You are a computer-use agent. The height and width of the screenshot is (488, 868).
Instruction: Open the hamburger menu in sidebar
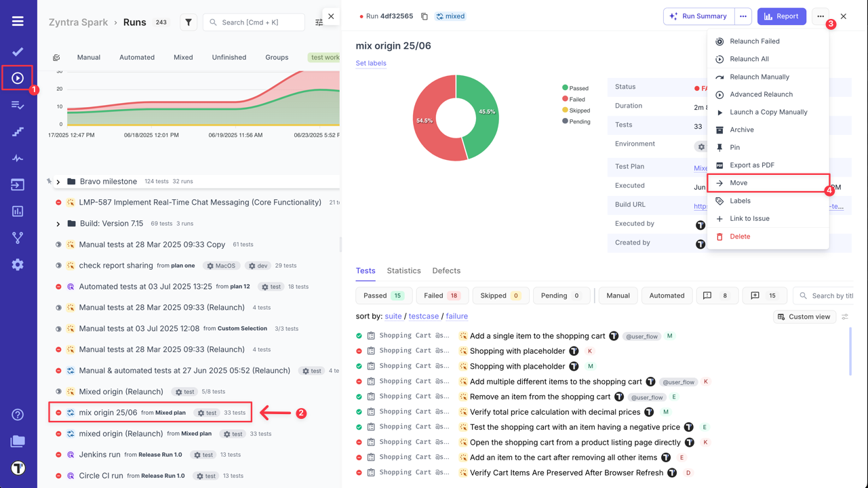point(18,22)
